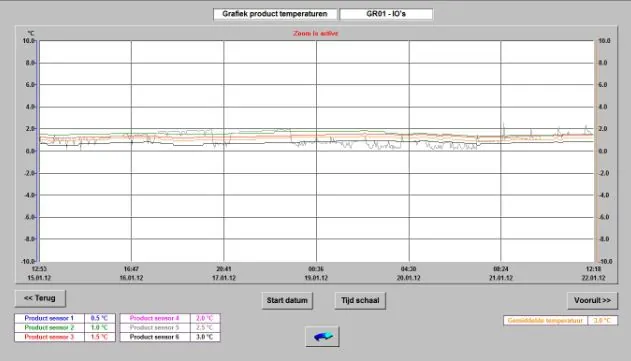This screenshot has width=631, height=361.
Task: Open the Start datum selector
Action: (287, 301)
